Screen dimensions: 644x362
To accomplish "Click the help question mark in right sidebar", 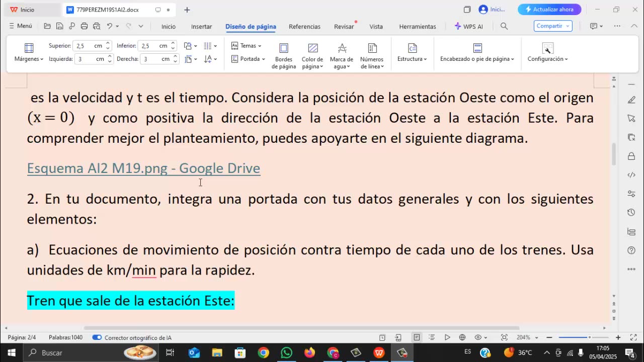I will coord(631,250).
